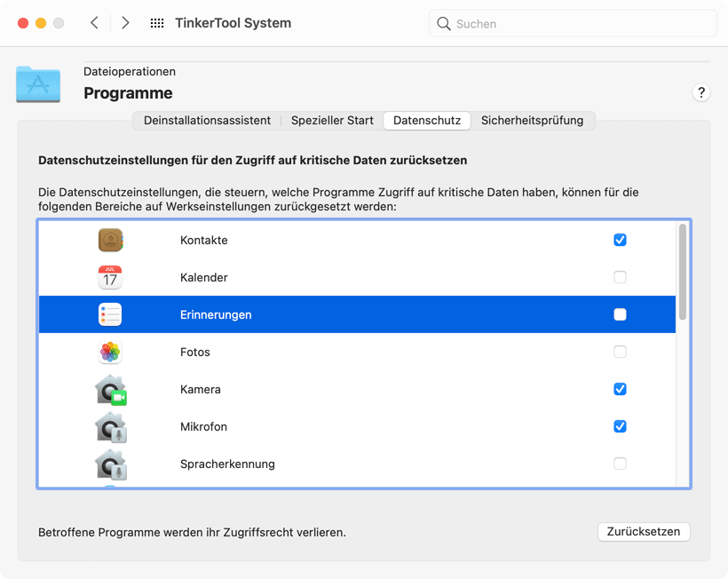This screenshot has width=728, height=579.
Task: Go forward with the right arrow
Action: 125,23
